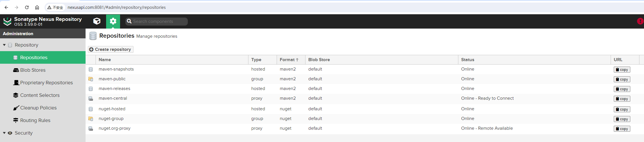644x142 pixels.
Task: Go to browser home icon
Action: tap(37, 7)
